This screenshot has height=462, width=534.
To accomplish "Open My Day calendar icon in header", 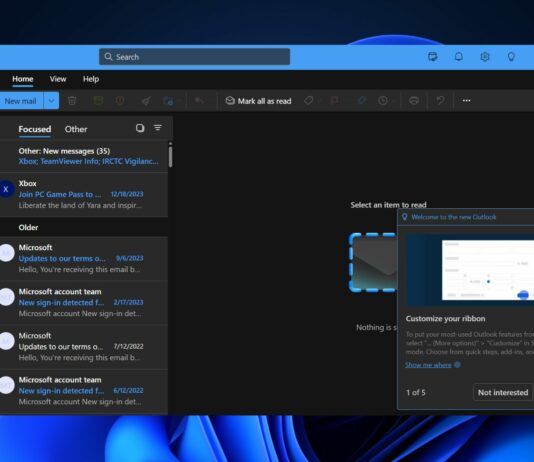I will pos(433,57).
